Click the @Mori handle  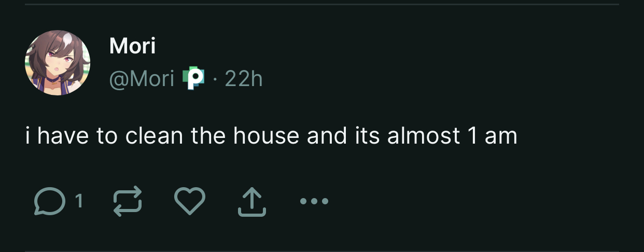(142, 79)
